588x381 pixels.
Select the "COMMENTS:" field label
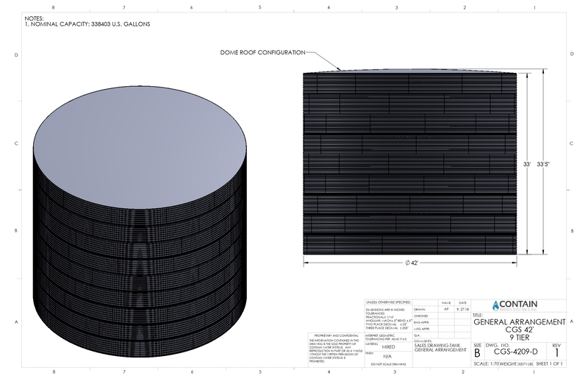(423, 341)
